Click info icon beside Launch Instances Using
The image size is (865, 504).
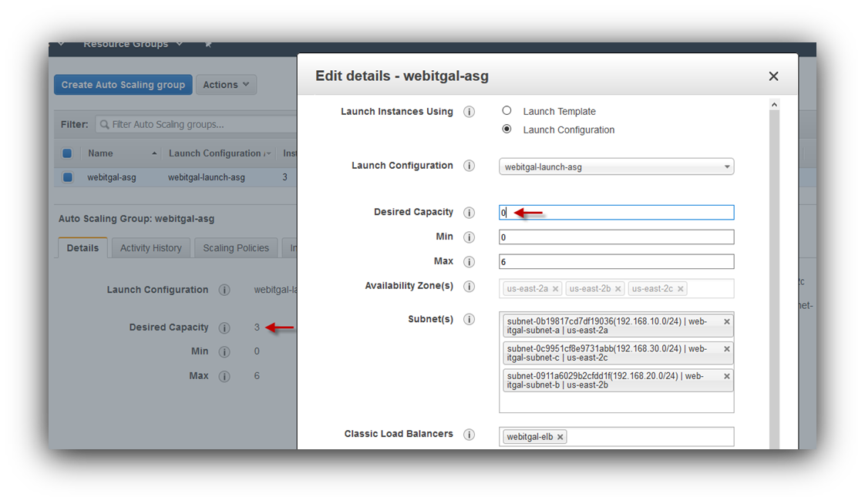[x=469, y=112]
